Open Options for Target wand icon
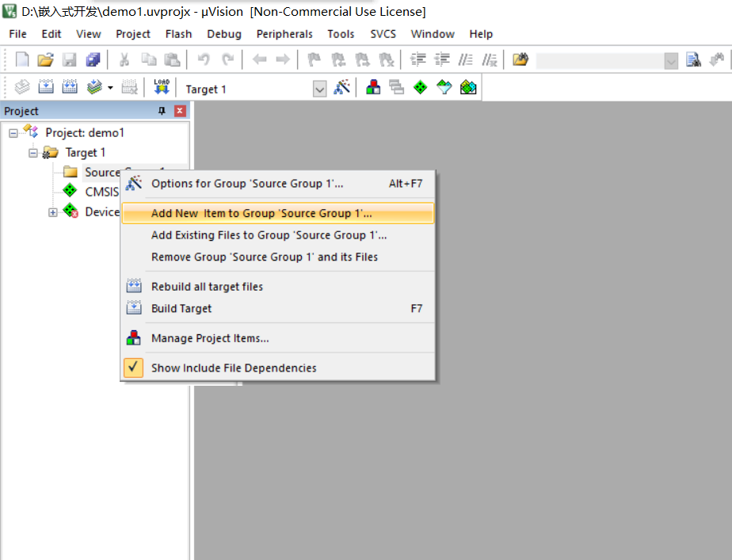The image size is (732, 560). pyautogui.click(x=341, y=87)
